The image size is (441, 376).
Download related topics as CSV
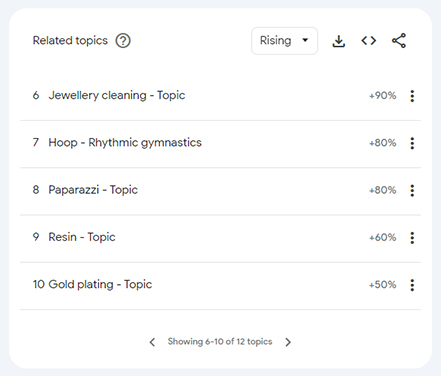coord(339,41)
